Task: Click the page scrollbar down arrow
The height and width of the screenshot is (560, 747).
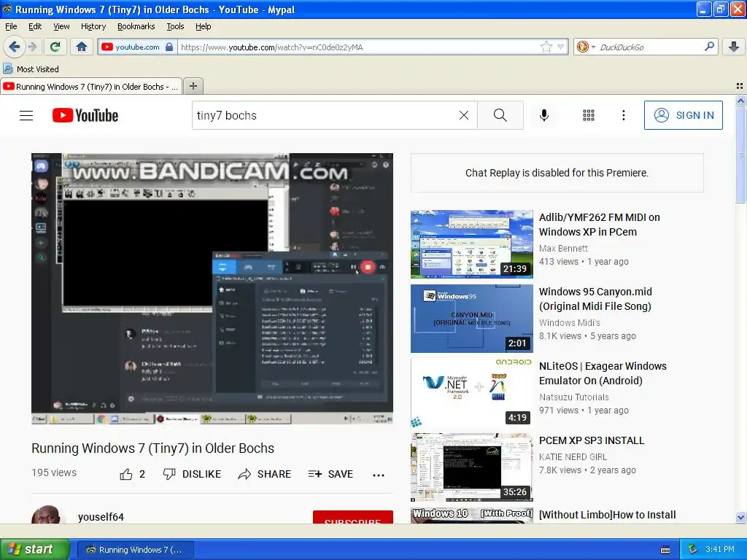Action: [740, 518]
